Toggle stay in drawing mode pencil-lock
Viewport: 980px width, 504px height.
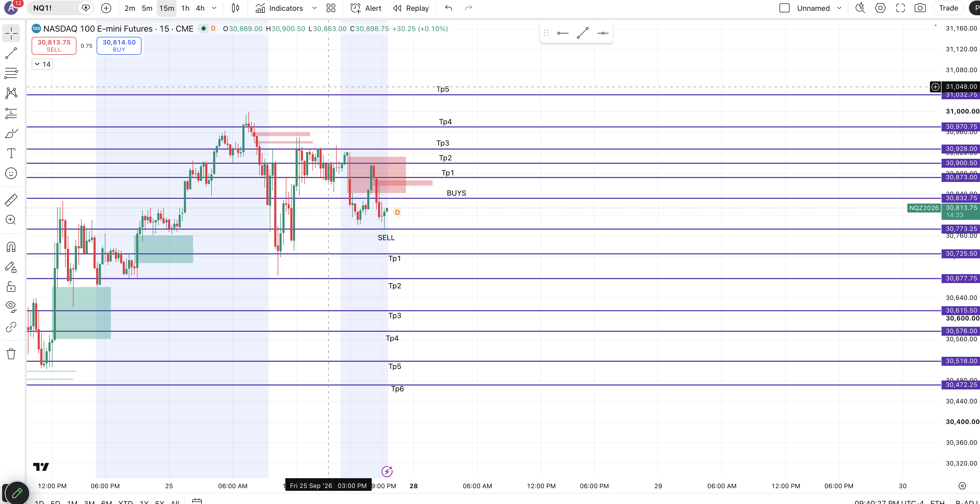(11, 268)
